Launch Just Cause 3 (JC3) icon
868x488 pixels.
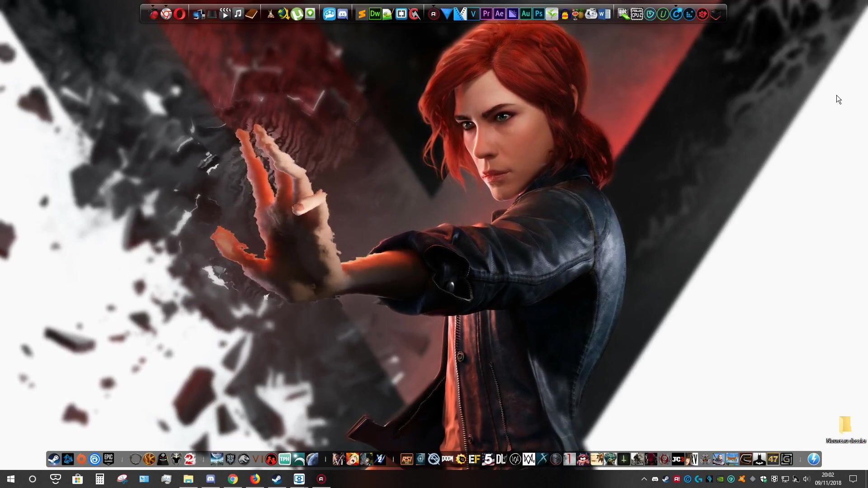678,460
